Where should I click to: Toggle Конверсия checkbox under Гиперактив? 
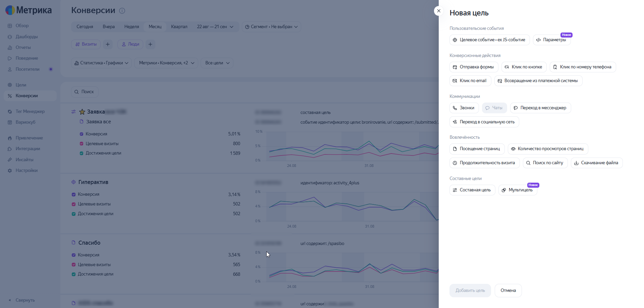point(73,194)
